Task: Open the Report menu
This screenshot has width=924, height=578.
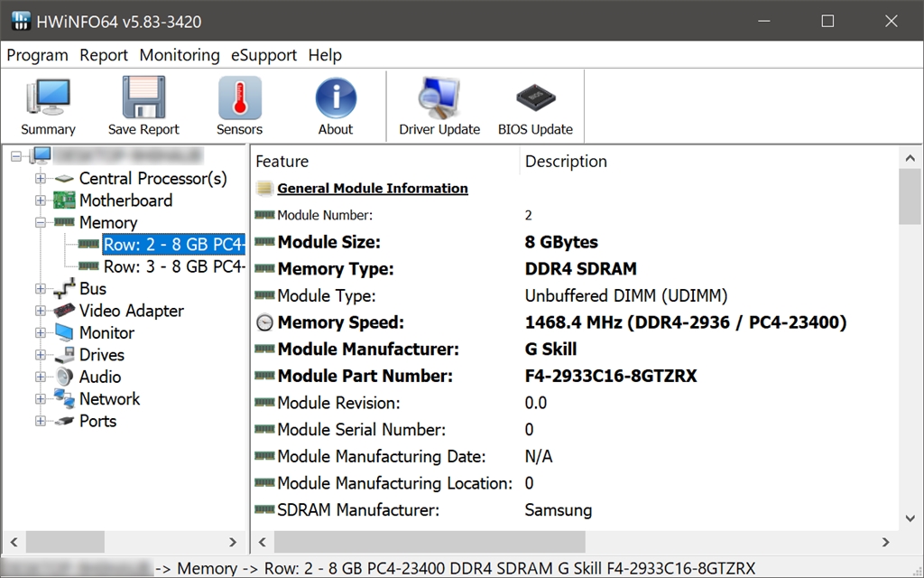Action: (104, 55)
